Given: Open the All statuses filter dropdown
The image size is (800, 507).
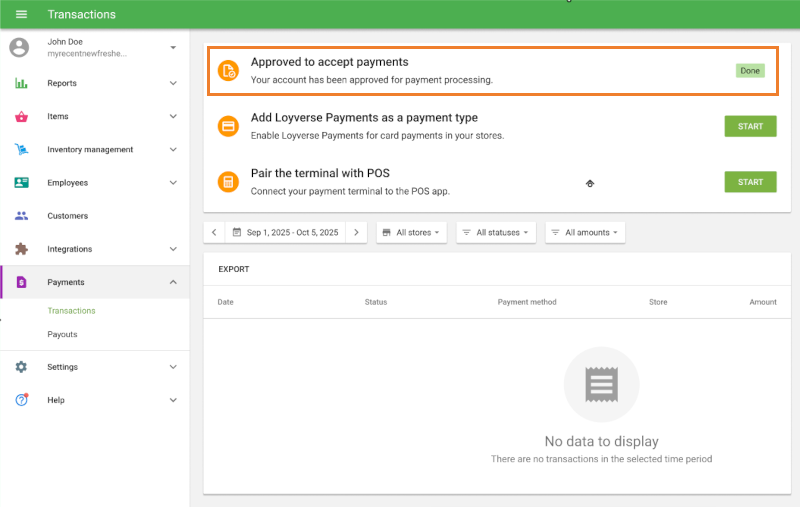Looking at the screenshot, I should pyautogui.click(x=496, y=233).
